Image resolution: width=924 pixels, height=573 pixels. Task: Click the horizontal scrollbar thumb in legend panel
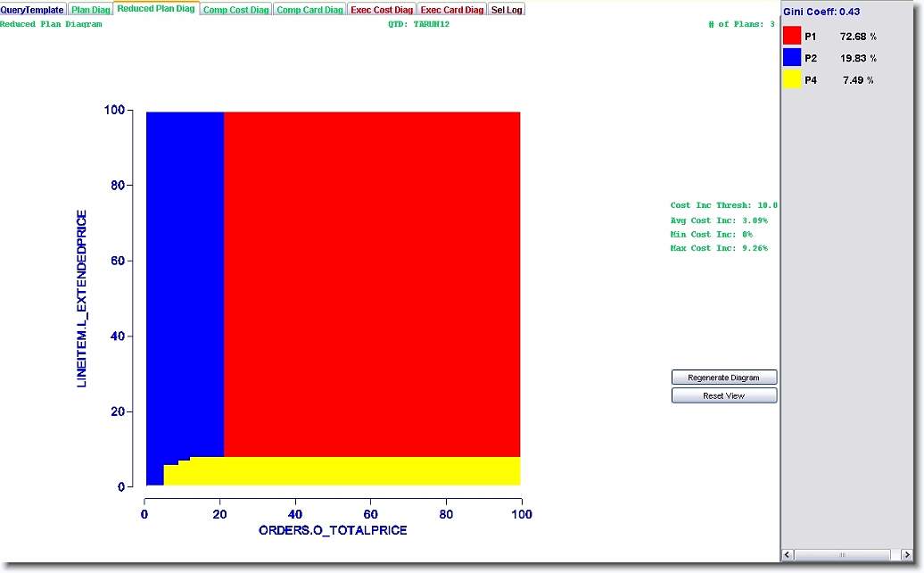click(x=841, y=555)
